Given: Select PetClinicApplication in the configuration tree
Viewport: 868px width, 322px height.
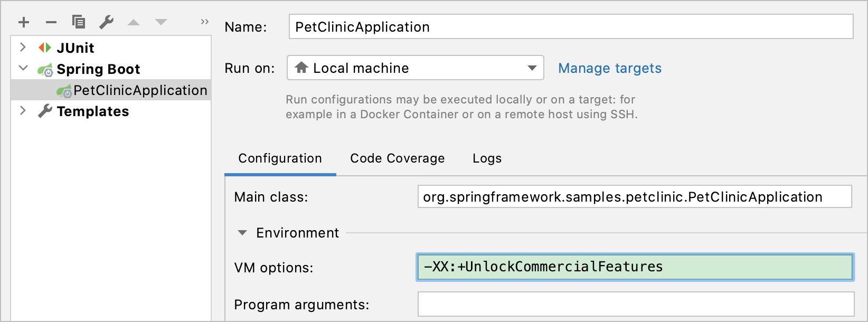Looking at the screenshot, I should (x=140, y=90).
